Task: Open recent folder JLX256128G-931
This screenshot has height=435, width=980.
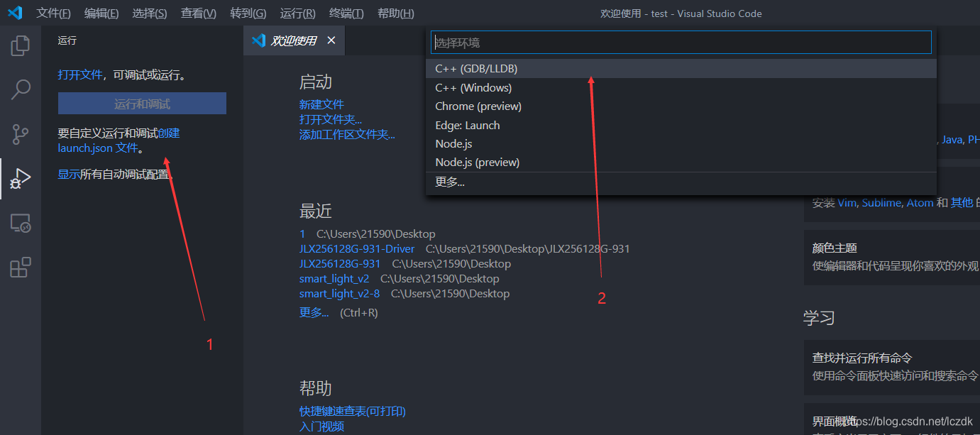Action: coord(338,263)
